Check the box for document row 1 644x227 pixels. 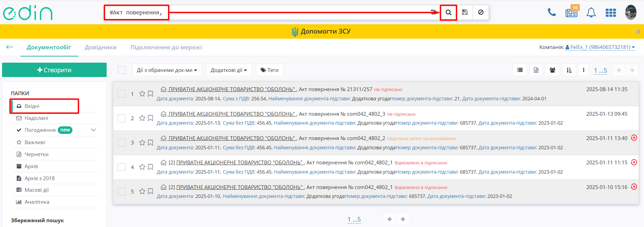click(121, 94)
